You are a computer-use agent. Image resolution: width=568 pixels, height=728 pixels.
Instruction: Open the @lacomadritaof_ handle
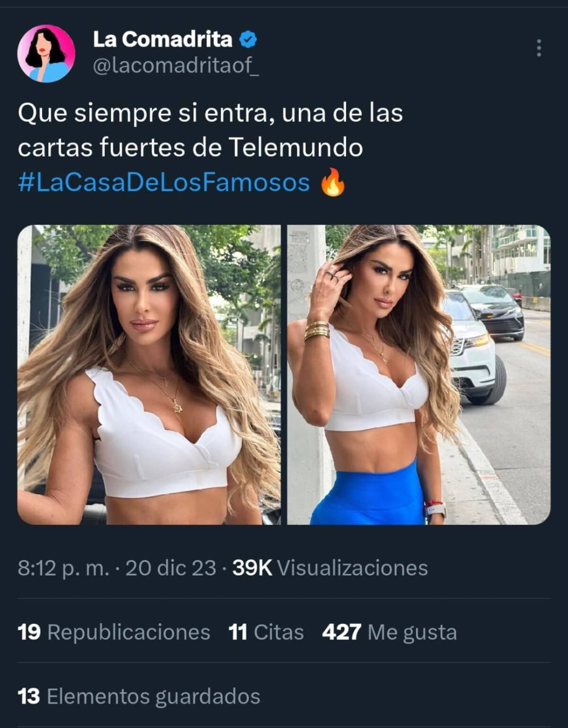(176, 66)
